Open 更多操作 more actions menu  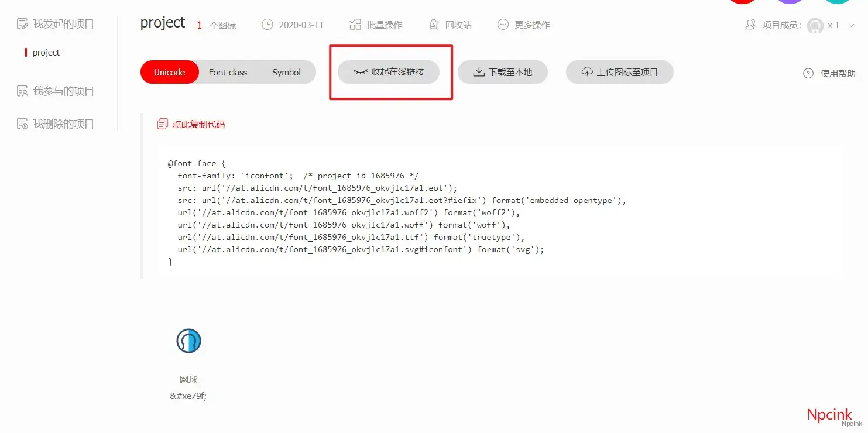pyautogui.click(x=524, y=25)
